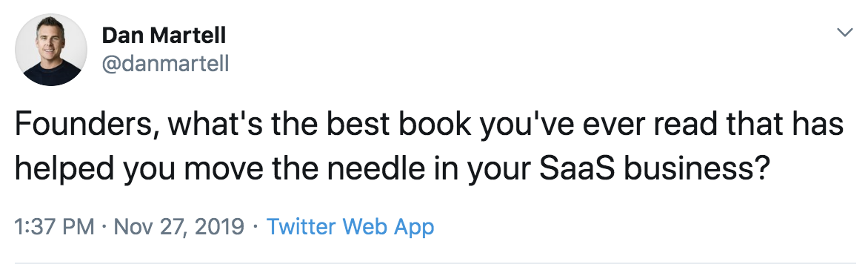
Task: Open the Dan Martell display name link
Action: pyautogui.click(x=164, y=36)
